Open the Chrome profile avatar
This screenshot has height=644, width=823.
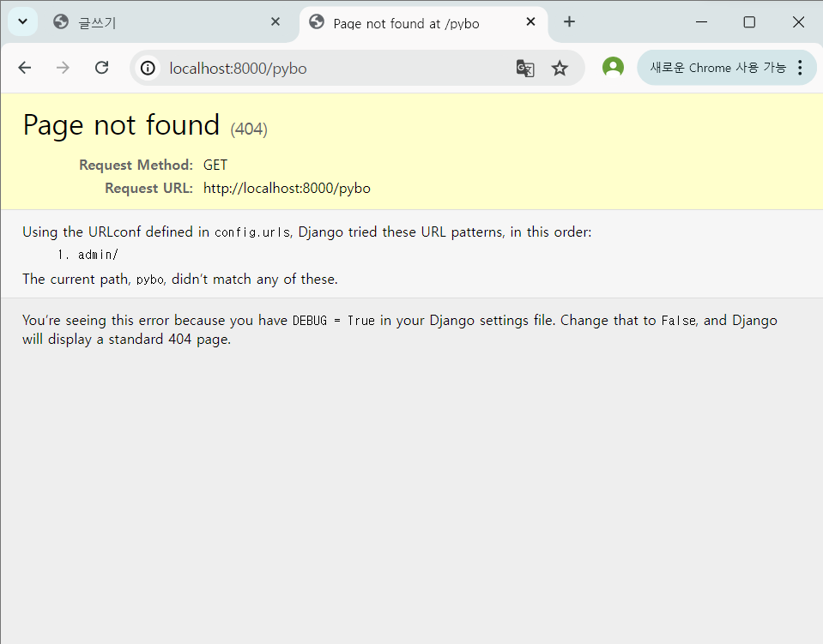coord(613,67)
